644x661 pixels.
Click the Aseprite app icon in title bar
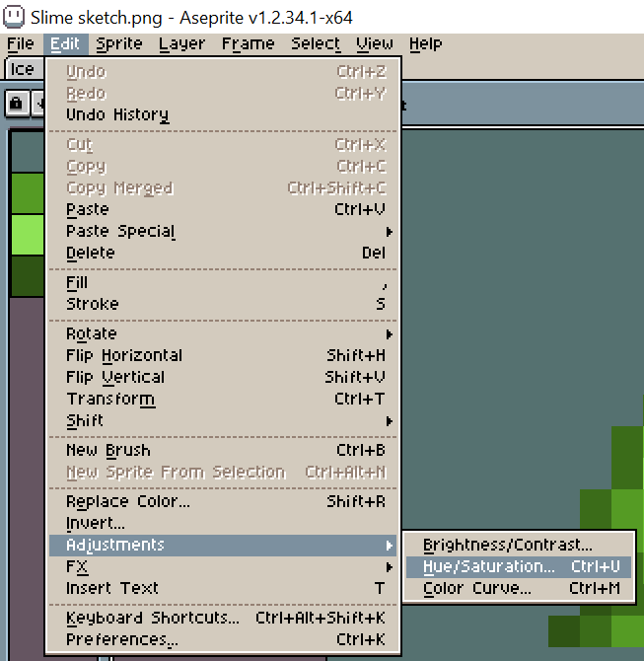tap(14, 17)
